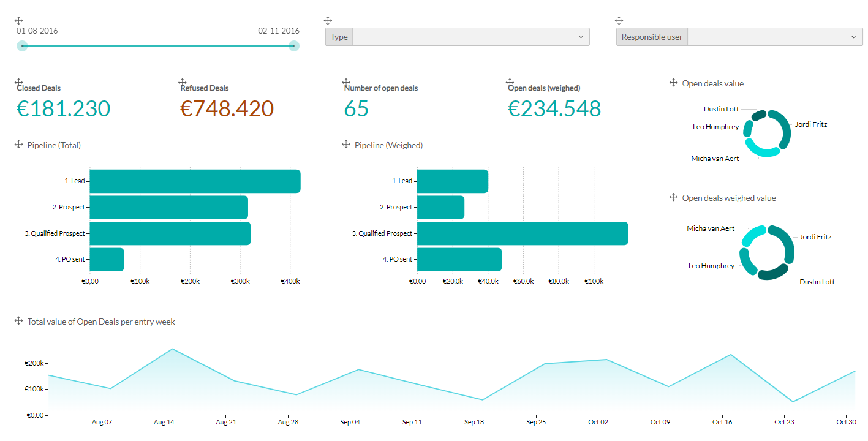Click the 1. Lead bar in Pipeline (Total)
Viewport: 868px width, 441px height.
click(195, 181)
